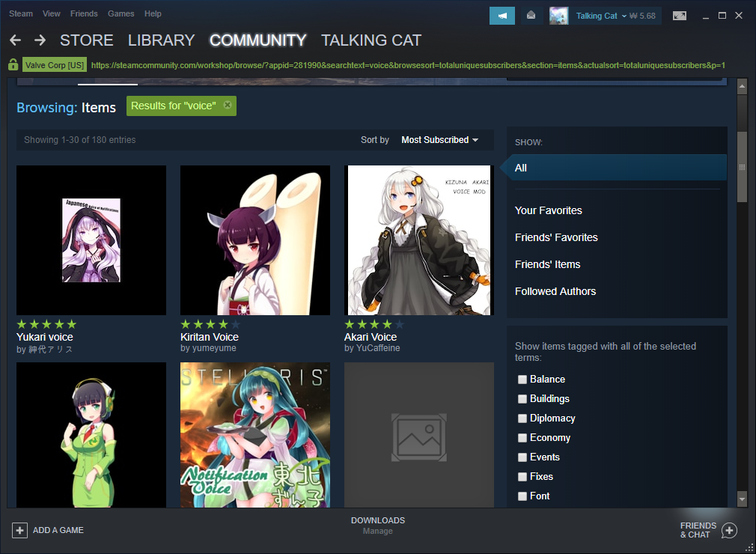Image resolution: width=756 pixels, height=554 pixels.
Task: Check the Economy tag filter
Action: click(x=522, y=438)
